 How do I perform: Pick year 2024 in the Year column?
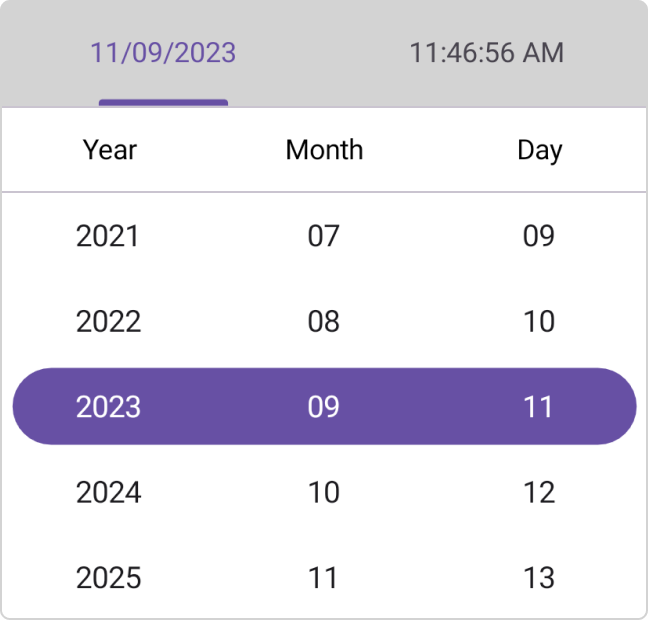pyautogui.click(x=108, y=492)
